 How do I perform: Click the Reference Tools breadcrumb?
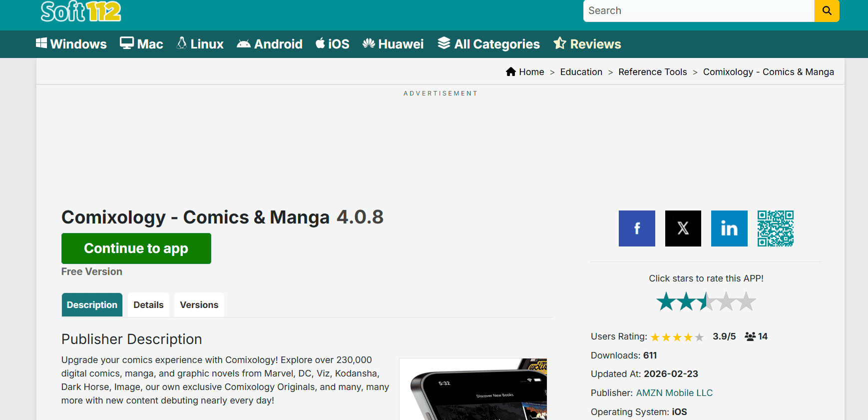click(653, 72)
